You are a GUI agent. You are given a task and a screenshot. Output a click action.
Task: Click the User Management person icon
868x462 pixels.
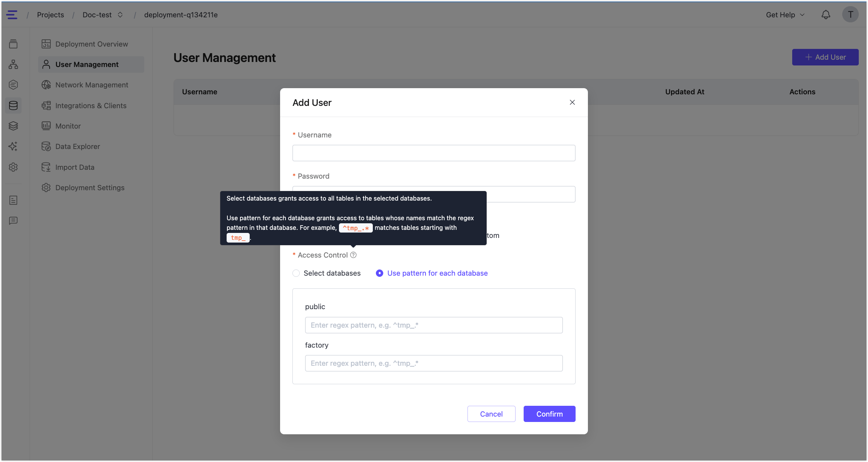(46, 64)
